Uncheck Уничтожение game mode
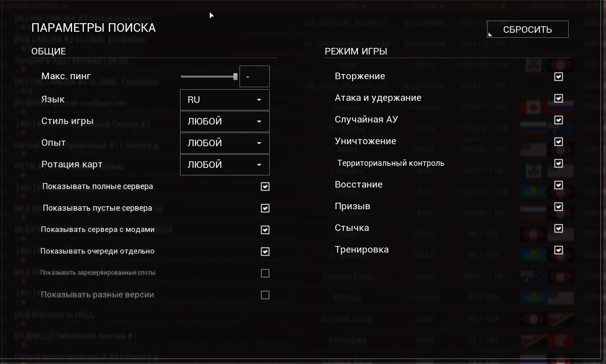 click(x=559, y=142)
